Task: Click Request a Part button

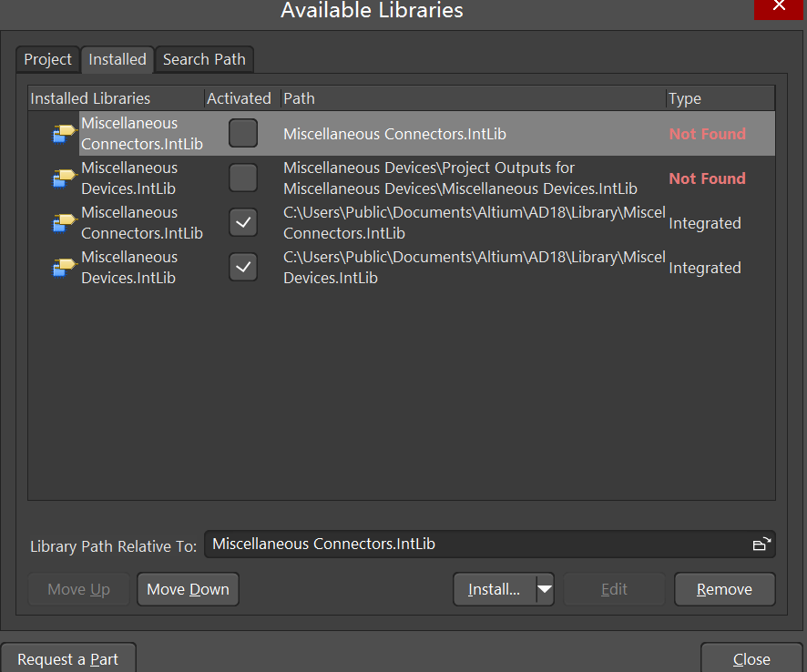Action: 68,659
